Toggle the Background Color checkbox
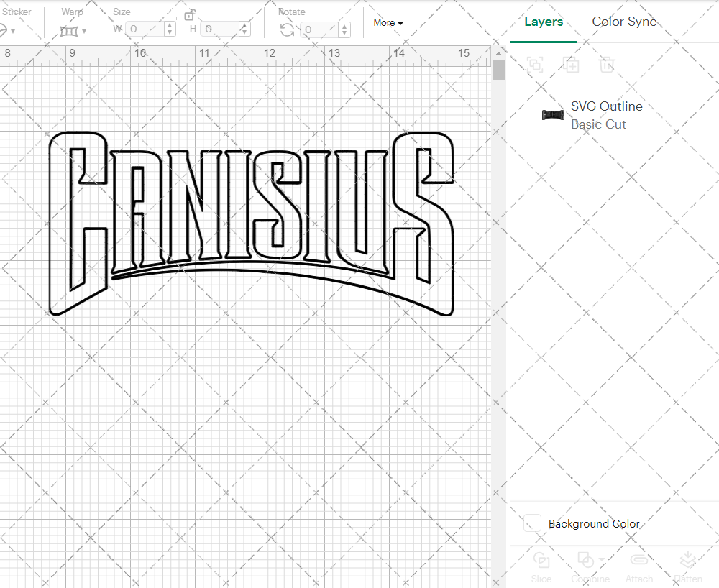719x588 pixels. click(531, 523)
